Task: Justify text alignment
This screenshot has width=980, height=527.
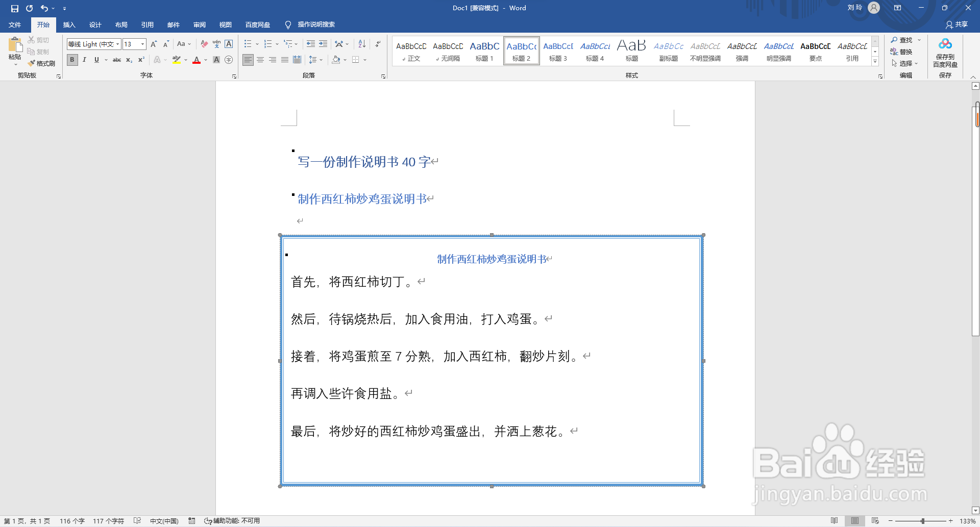Action: click(285, 60)
